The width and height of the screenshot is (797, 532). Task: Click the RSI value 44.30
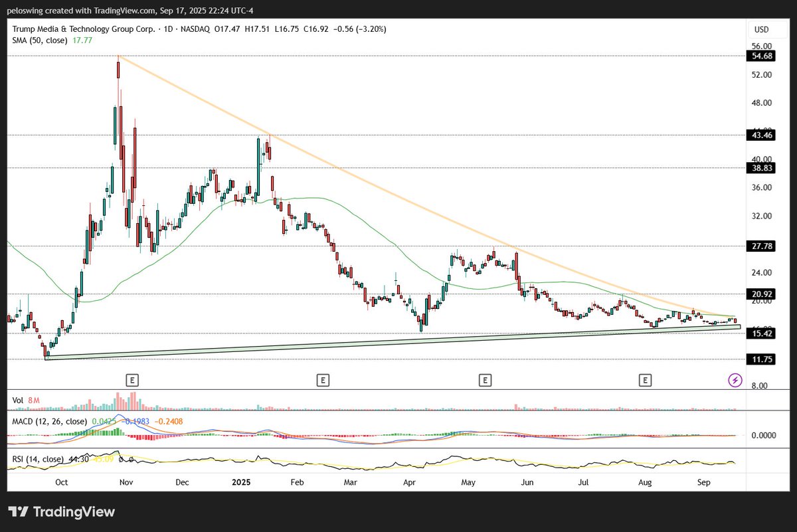coord(79,459)
